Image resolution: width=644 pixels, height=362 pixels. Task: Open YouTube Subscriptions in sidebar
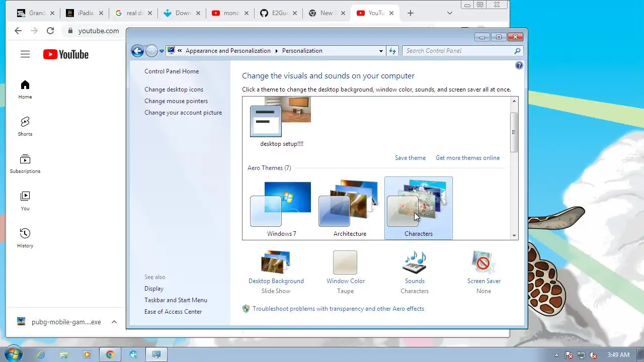coord(25,164)
